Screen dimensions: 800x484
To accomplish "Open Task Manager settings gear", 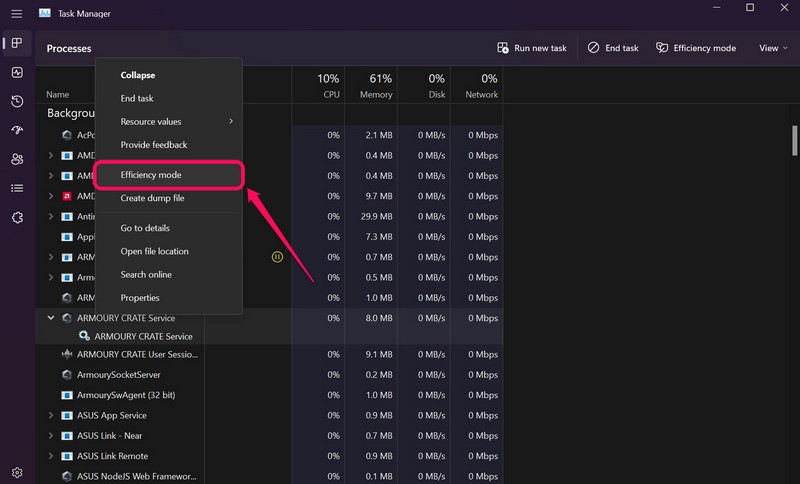I will coord(17,472).
